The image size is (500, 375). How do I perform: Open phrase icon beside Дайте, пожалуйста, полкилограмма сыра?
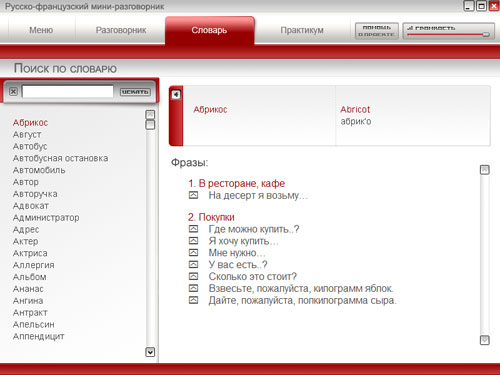point(193,300)
